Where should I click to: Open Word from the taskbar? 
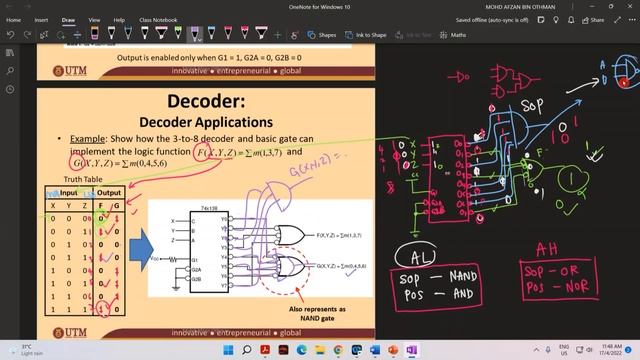coord(375,350)
